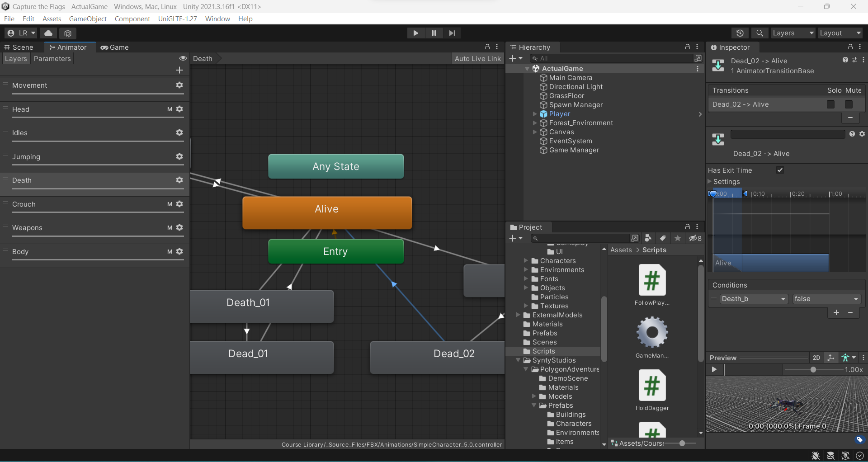Viewport: 868px width, 462px height.
Task: Click the global search magnifier icon
Action: pyautogui.click(x=759, y=33)
